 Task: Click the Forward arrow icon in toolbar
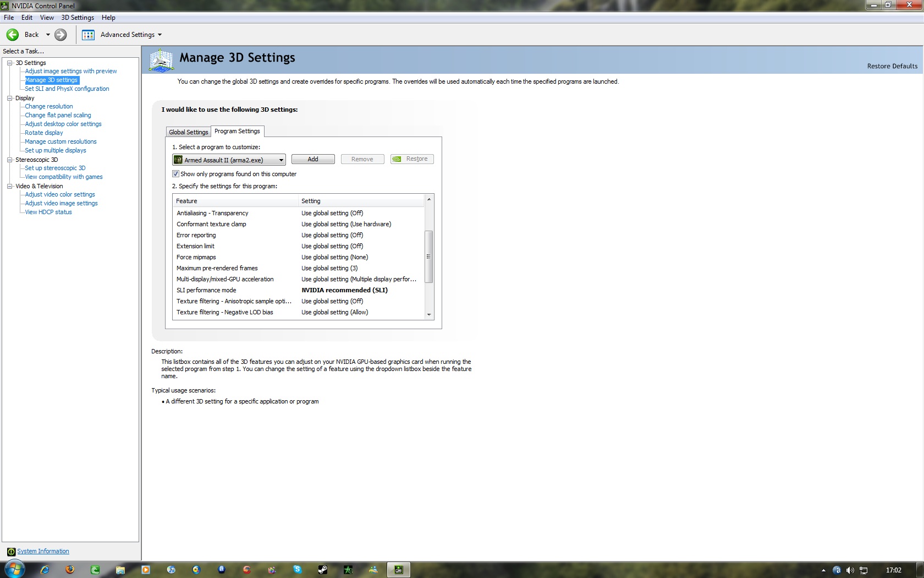tap(61, 35)
